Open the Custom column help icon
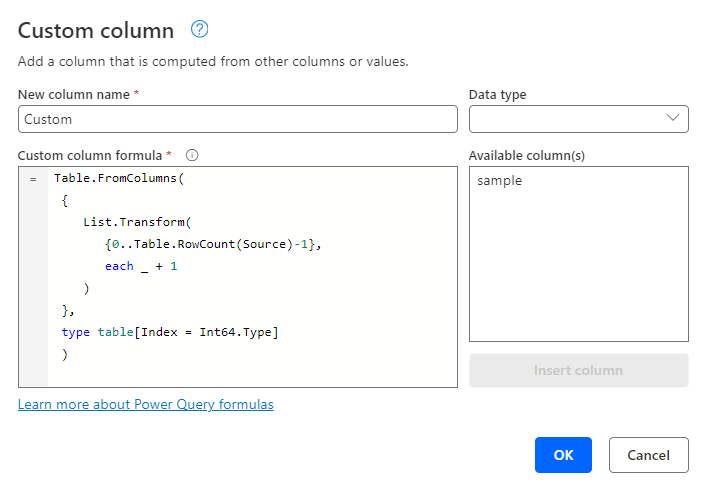 [199, 29]
